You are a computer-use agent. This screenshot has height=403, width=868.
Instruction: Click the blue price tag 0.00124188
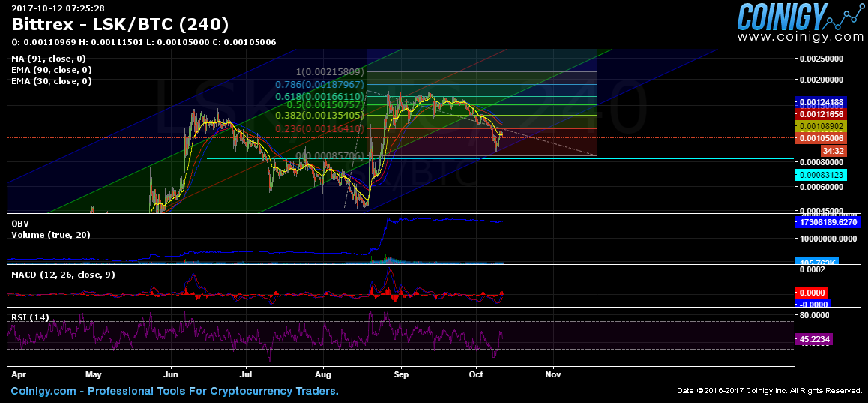pyautogui.click(x=820, y=103)
